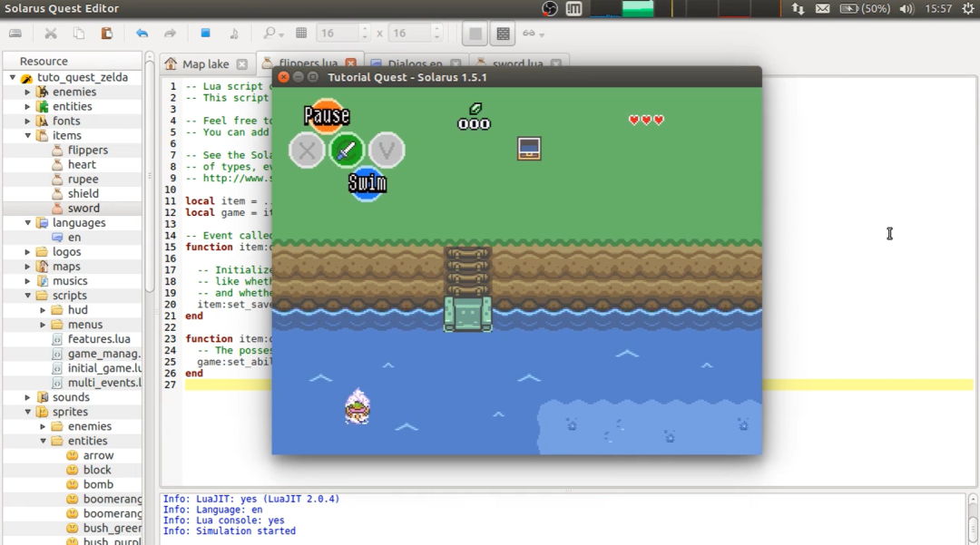Expand the maps folder
980x545 pixels.
[x=27, y=267]
